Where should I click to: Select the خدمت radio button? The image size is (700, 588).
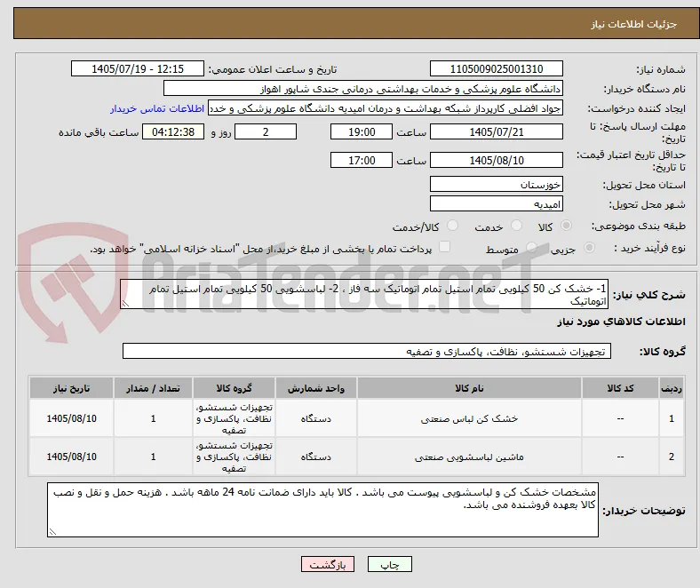pos(516,226)
